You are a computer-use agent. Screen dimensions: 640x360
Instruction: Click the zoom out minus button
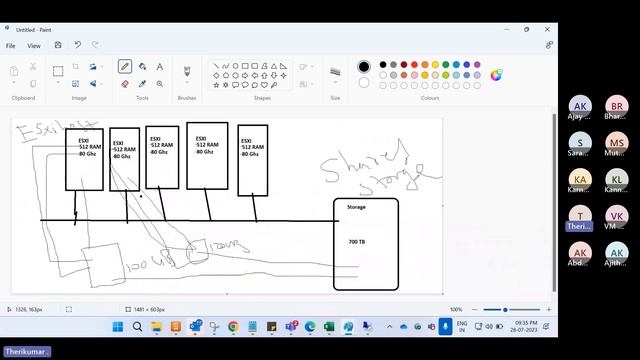pos(474,309)
